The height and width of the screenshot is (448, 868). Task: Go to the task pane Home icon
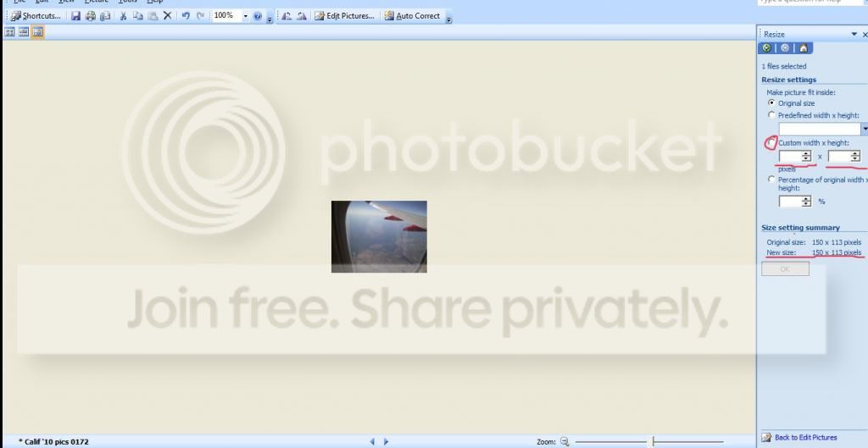[x=804, y=48]
